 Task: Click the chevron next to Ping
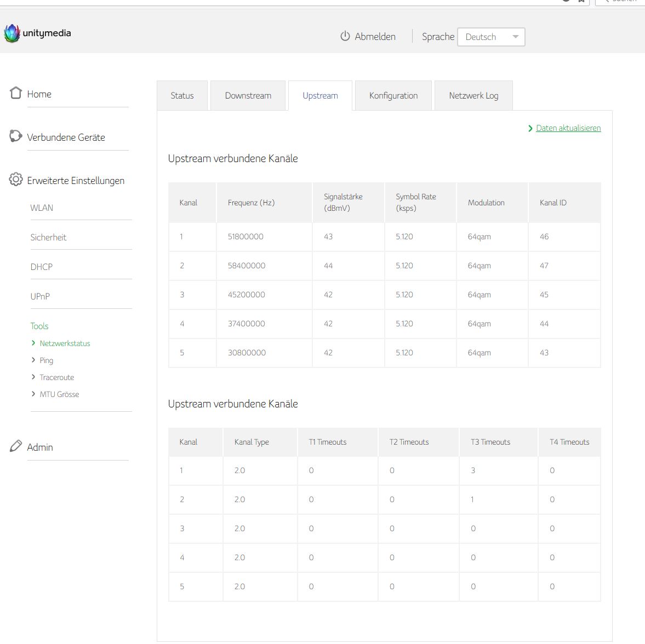(33, 360)
